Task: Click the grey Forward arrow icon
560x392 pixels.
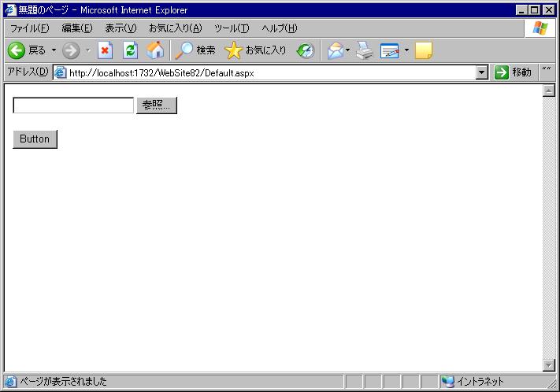Action: [71, 50]
